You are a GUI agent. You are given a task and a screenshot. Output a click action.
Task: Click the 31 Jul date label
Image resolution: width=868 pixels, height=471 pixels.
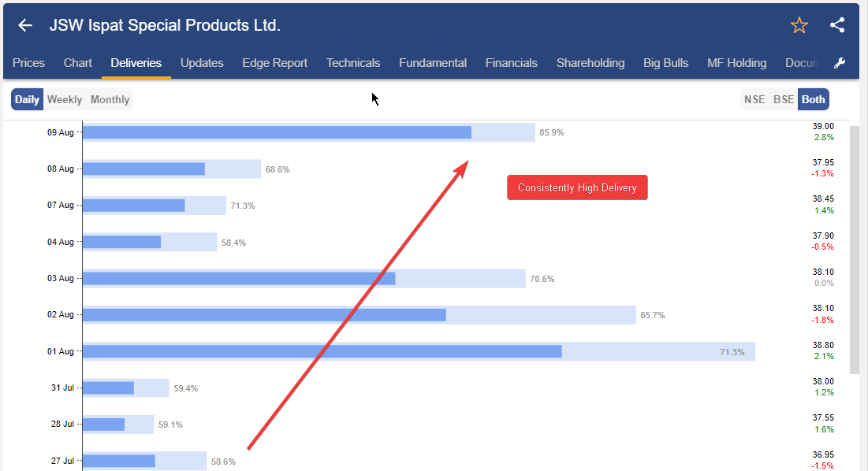62,388
